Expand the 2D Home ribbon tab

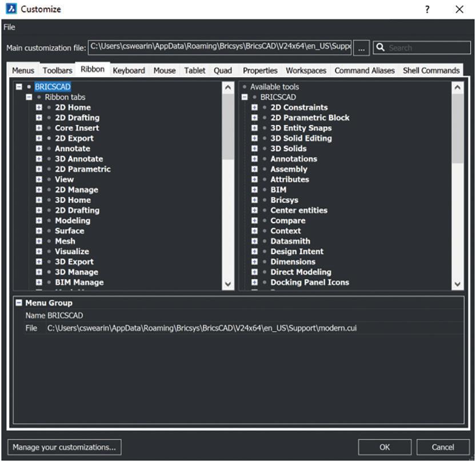coord(39,107)
